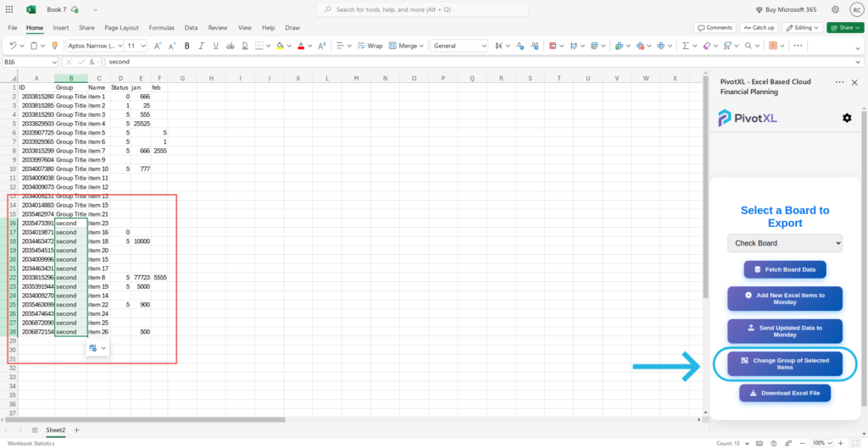868x448 pixels.
Task: Click the decrease decimal icon
Action: (534, 46)
